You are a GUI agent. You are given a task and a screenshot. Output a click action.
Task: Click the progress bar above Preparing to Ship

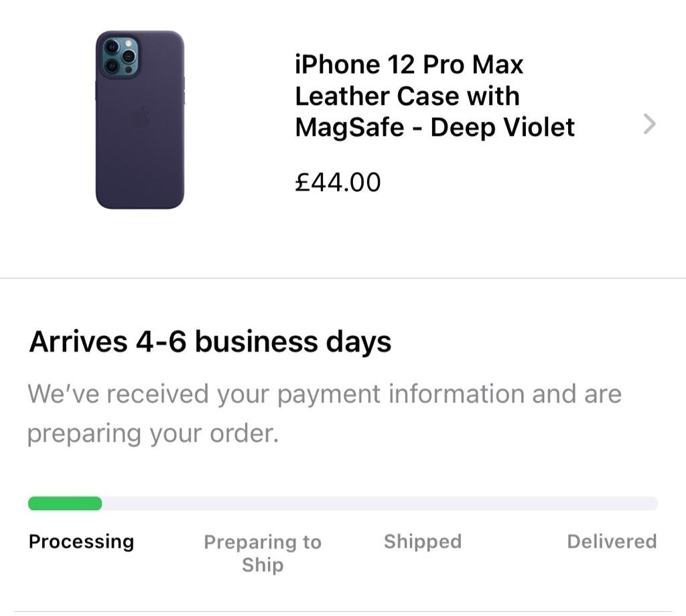[x=263, y=504]
